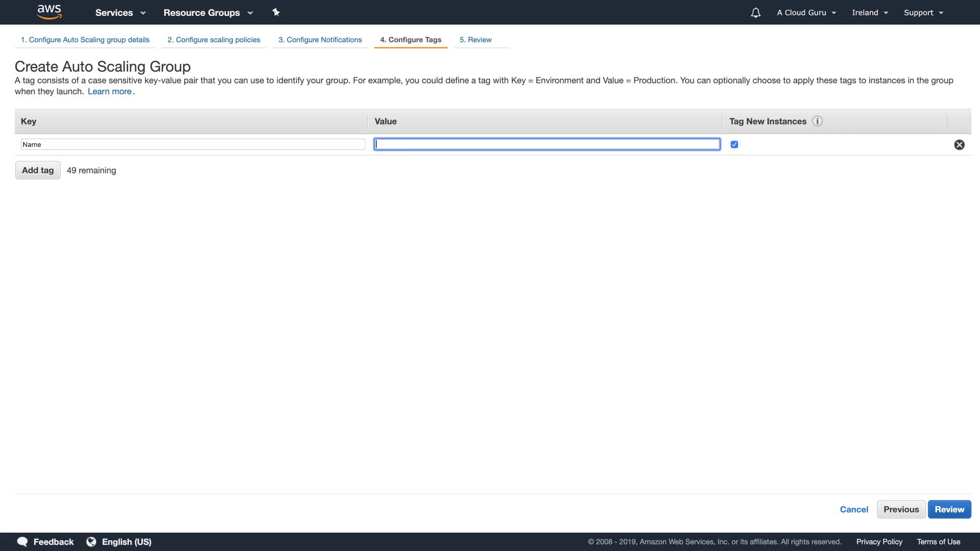Remove the Name tag row with X icon
This screenshot has height=551, width=980.
click(959, 145)
